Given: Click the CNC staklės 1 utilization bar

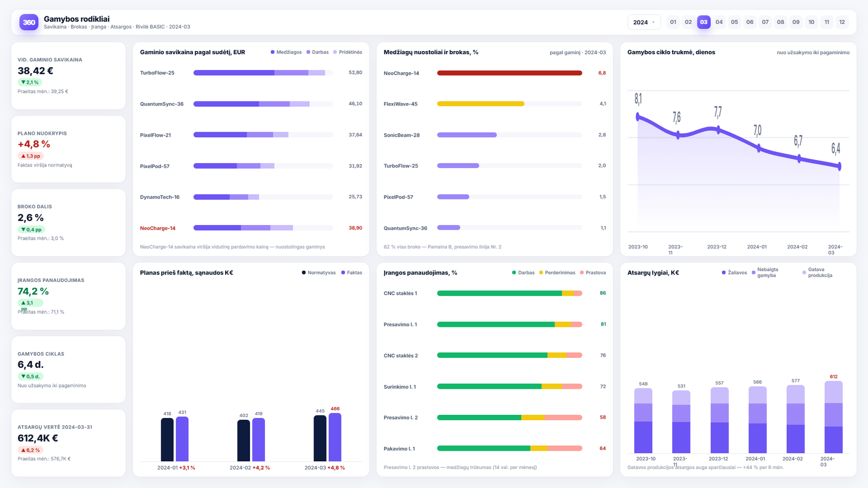Looking at the screenshot, I should 509,293.
